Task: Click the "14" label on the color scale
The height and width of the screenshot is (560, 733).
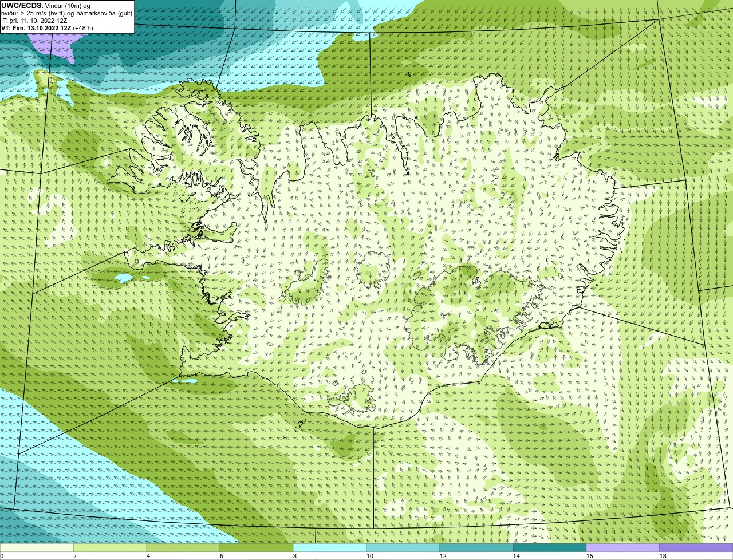Action: click(517, 556)
